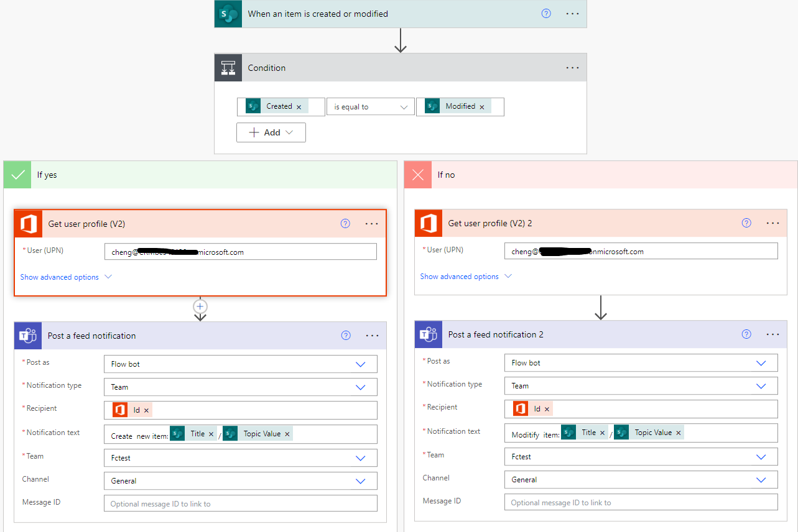Click the red X icon on If no branch
Image resolution: width=798 pixels, height=532 pixels.
click(417, 175)
